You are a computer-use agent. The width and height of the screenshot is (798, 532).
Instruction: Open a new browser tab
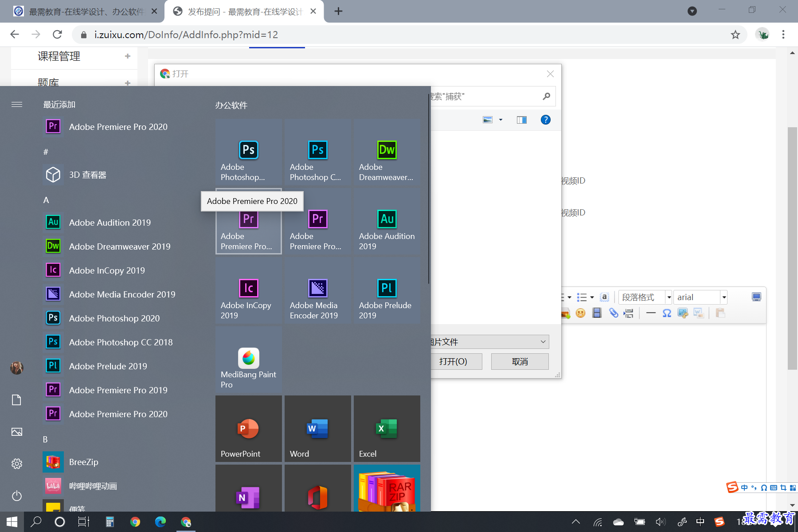pyautogui.click(x=338, y=12)
